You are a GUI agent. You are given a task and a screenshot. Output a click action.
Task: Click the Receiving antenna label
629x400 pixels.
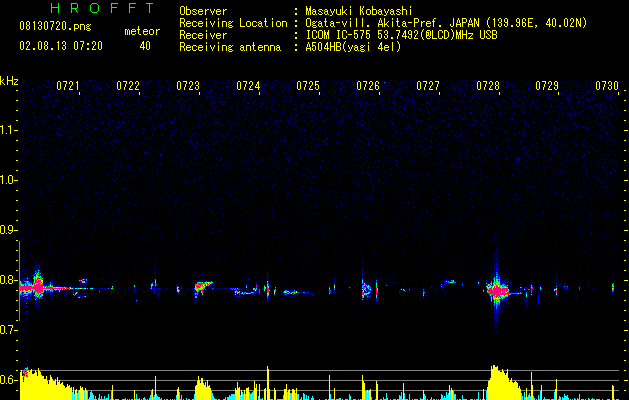(230, 47)
